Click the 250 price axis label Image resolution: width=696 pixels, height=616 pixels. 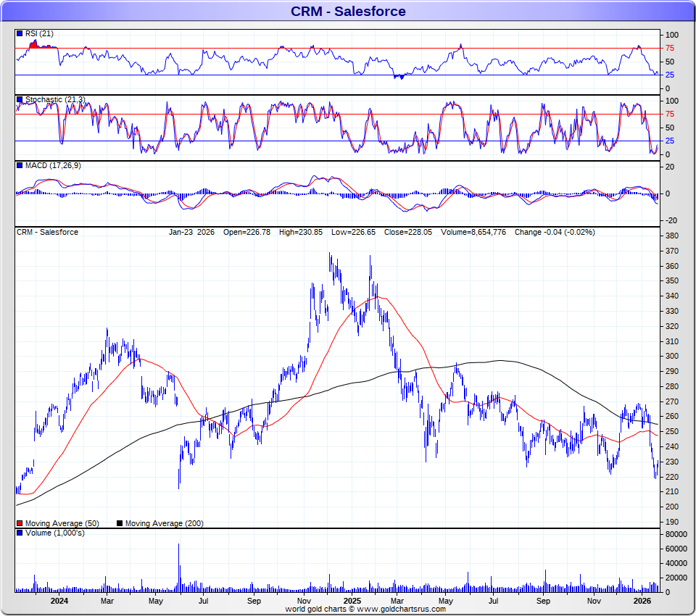click(672, 431)
